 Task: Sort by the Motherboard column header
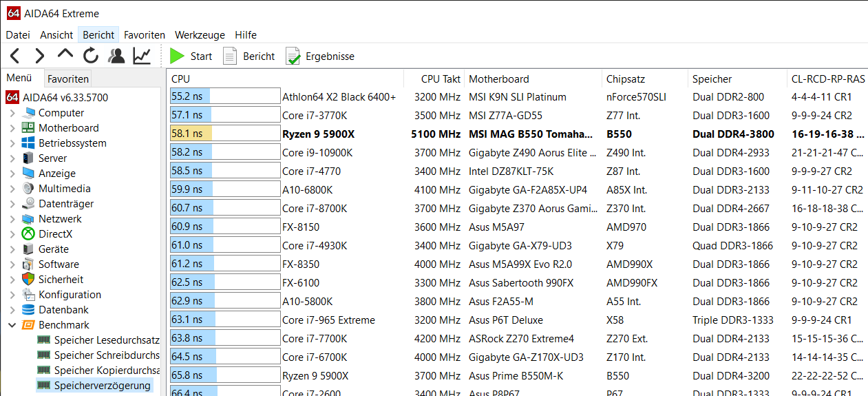(533, 79)
